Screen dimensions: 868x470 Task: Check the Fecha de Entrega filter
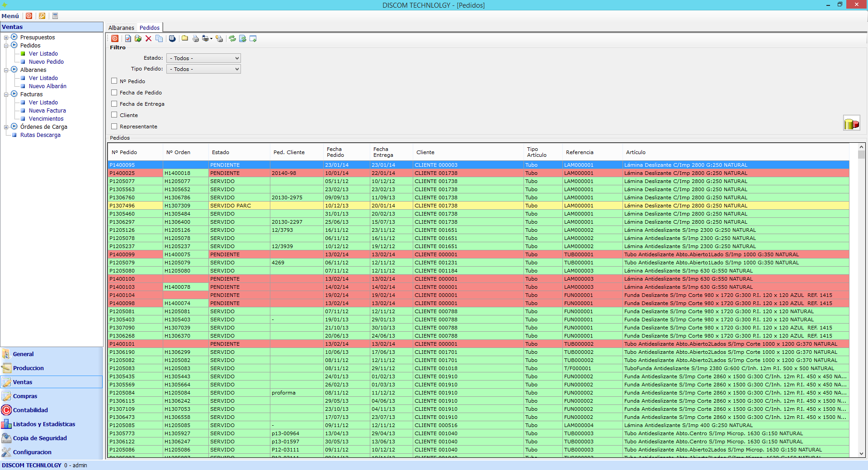[x=114, y=104]
